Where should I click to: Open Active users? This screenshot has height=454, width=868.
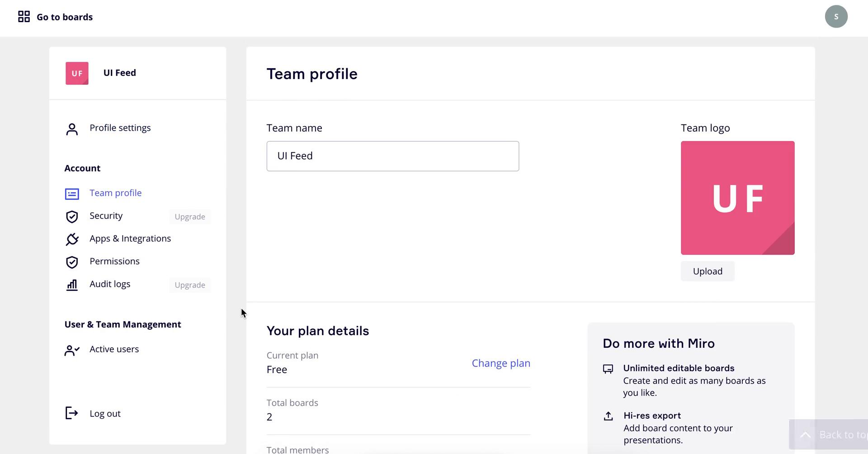(114, 349)
